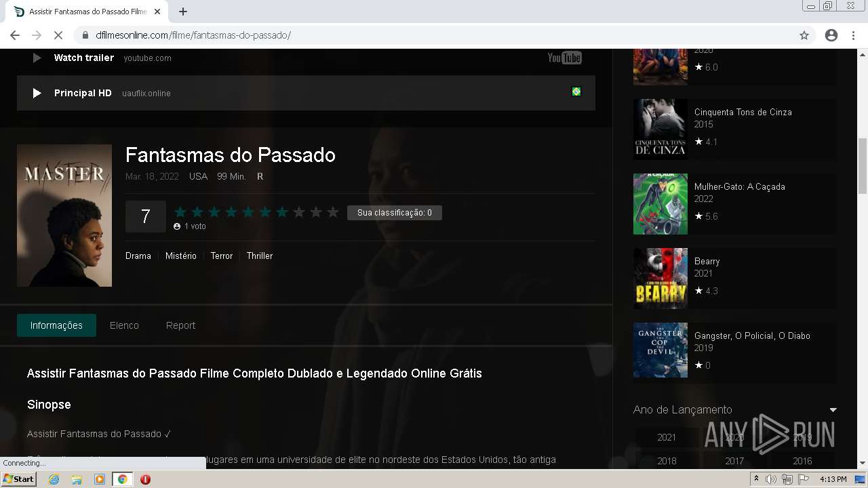Image resolution: width=868 pixels, height=488 pixels.
Task: Filter by release year 2017
Action: [734, 461]
